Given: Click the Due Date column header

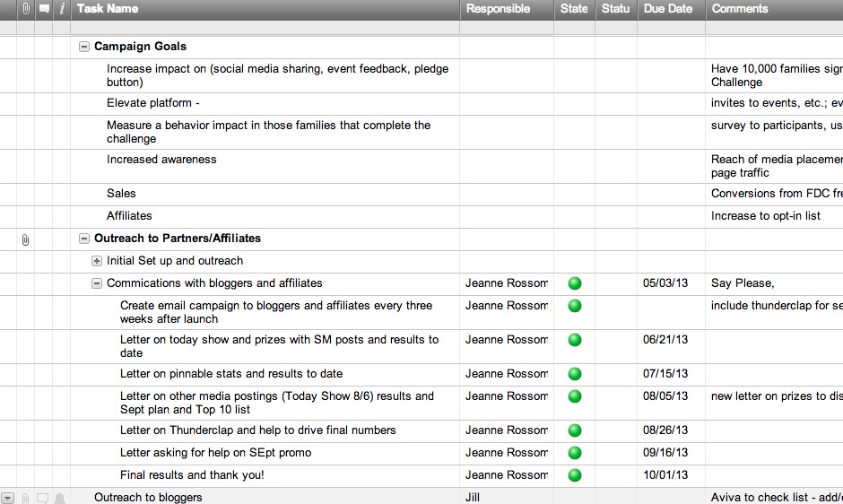Looking at the screenshot, I should pos(671,9).
